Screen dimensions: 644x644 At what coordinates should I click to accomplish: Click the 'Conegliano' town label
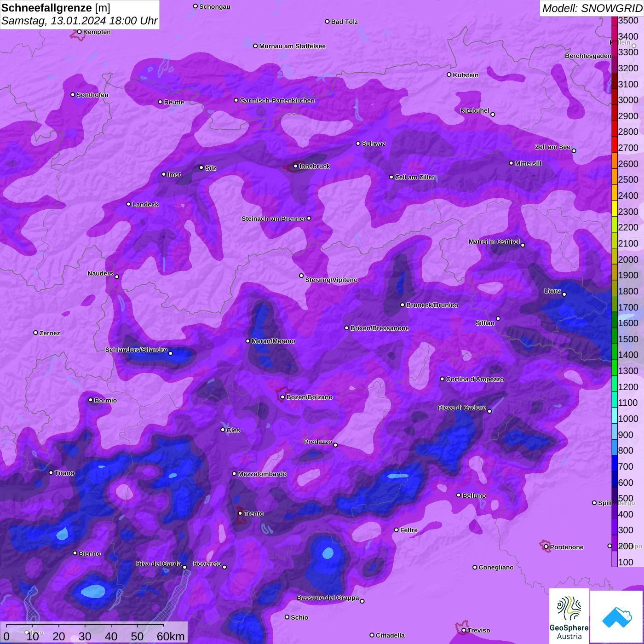pos(496,567)
